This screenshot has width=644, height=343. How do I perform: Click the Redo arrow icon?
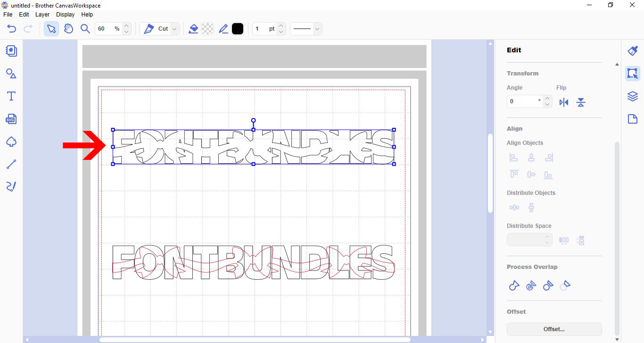coord(28,29)
